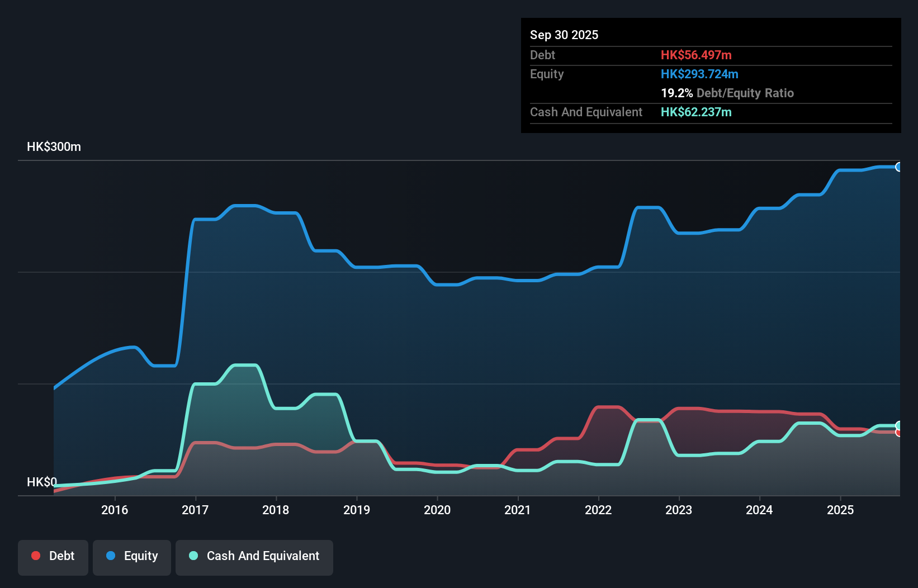Click the 2021 x-axis label
Viewport: 918px width, 588px height.
[x=518, y=510]
